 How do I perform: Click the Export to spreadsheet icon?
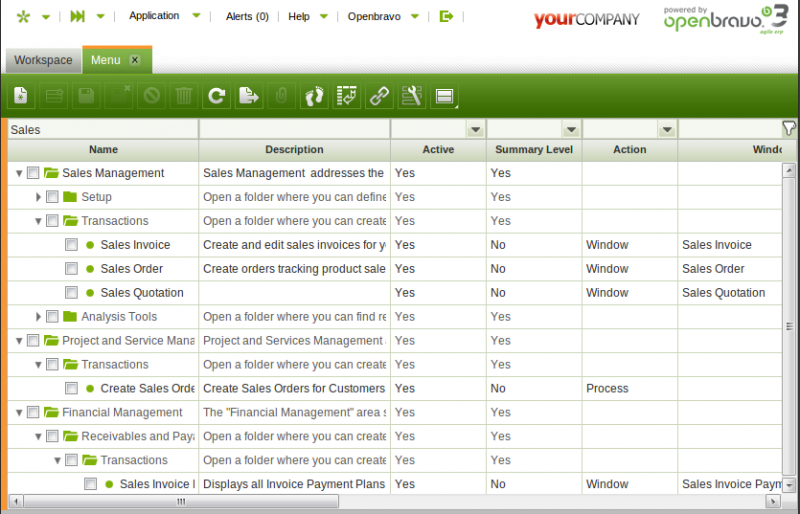pos(248,96)
